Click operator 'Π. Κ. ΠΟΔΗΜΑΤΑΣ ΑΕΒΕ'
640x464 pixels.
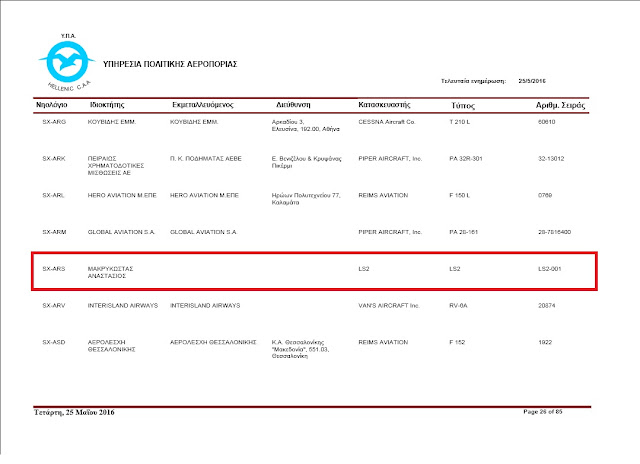tap(206, 158)
